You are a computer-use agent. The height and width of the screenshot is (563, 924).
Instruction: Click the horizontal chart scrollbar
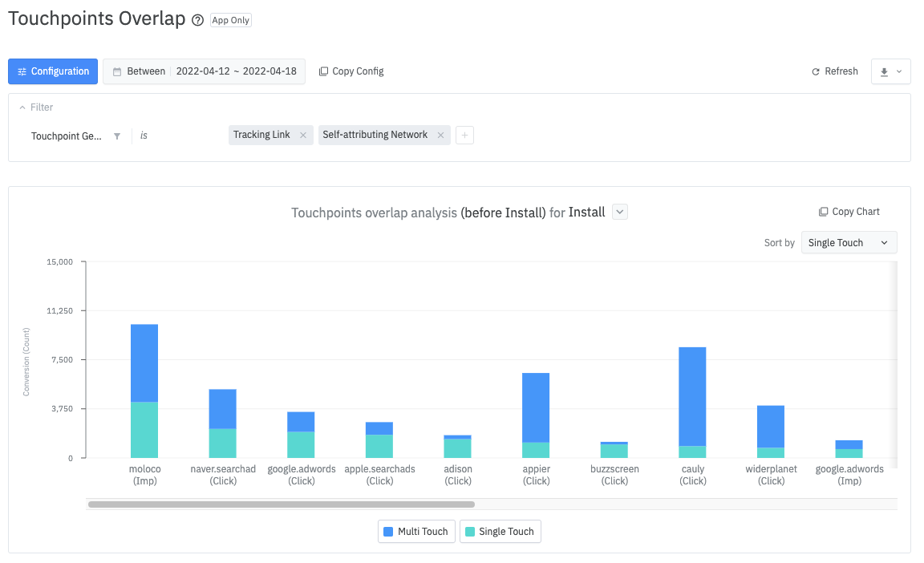[281, 504]
